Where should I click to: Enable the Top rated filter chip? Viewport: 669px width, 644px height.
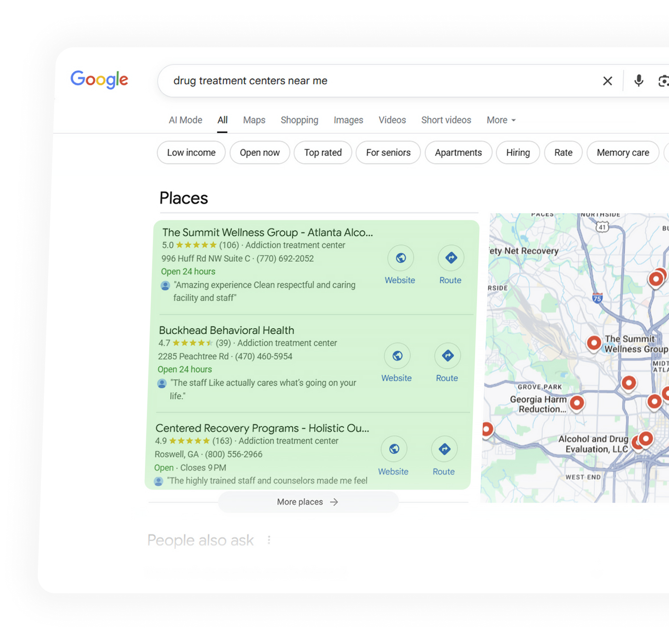coord(323,153)
